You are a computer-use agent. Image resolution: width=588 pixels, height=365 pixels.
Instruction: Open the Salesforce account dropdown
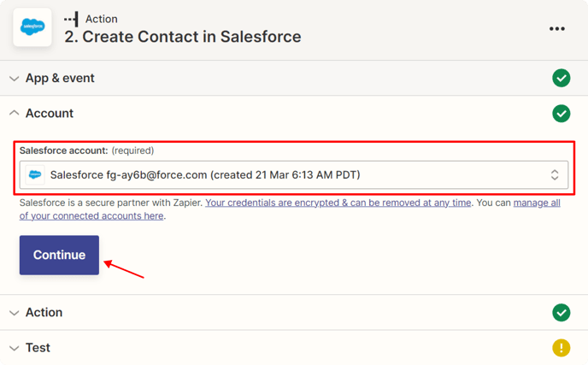pyautogui.click(x=294, y=175)
